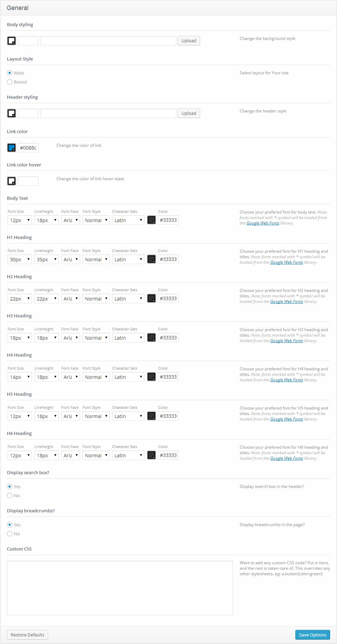
Task: Click the blue Link color picker icon
Action: (x=11, y=148)
